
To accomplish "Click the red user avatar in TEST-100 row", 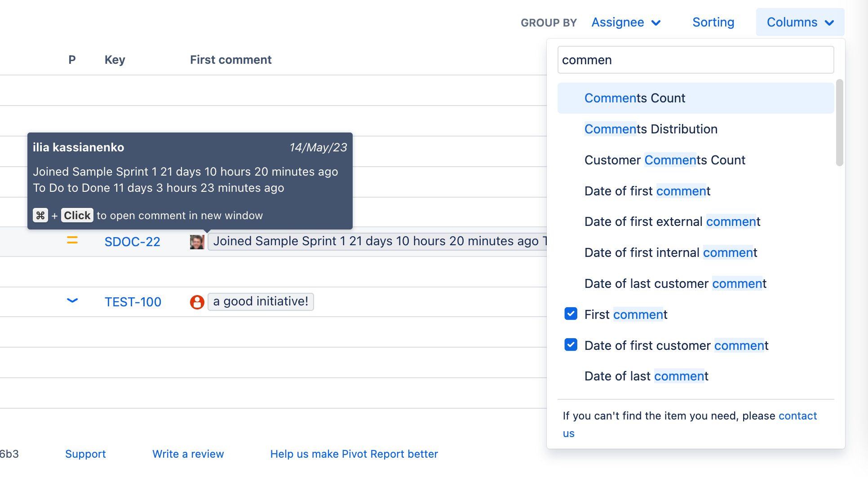I will (x=197, y=302).
